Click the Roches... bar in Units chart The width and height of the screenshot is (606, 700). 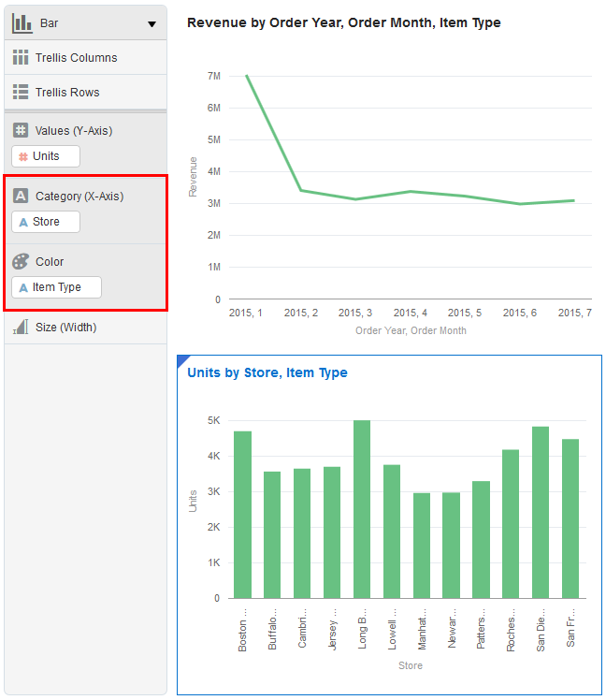[x=511, y=524]
